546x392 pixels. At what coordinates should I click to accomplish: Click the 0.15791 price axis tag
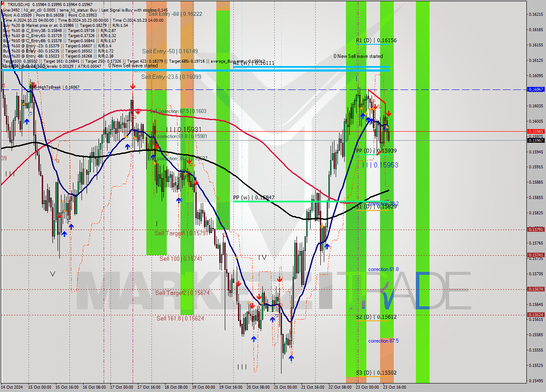coord(536,229)
